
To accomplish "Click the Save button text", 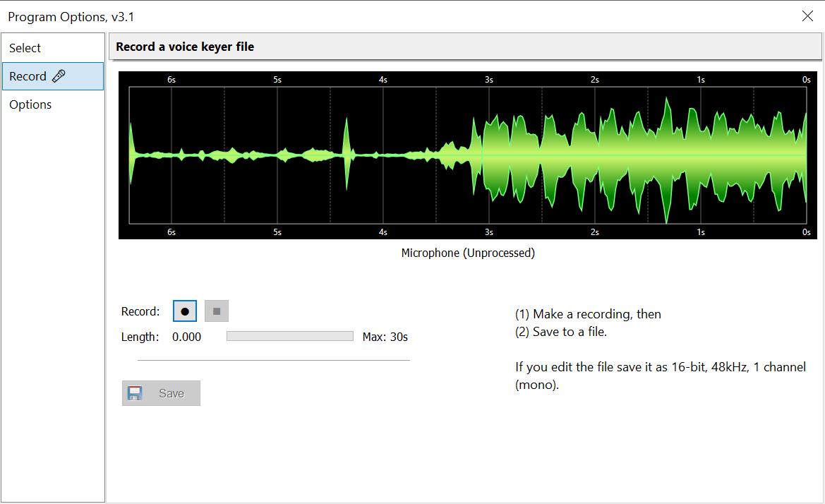I will point(171,393).
